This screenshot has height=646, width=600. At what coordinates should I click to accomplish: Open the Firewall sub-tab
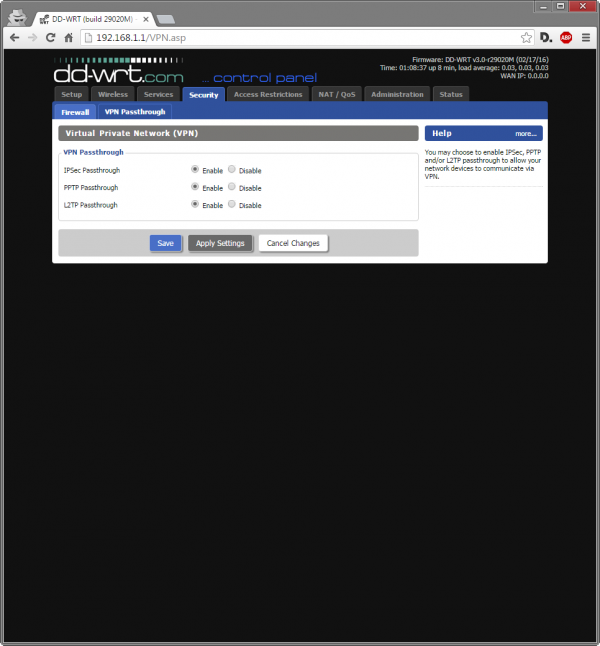click(x=75, y=112)
